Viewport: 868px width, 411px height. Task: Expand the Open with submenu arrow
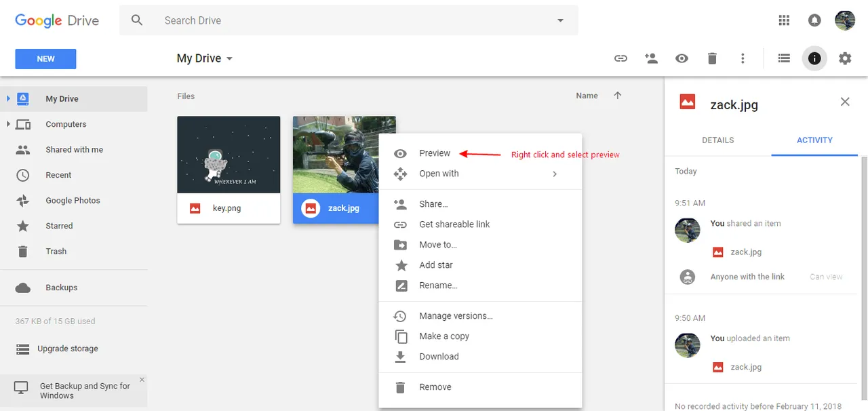point(555,174)
